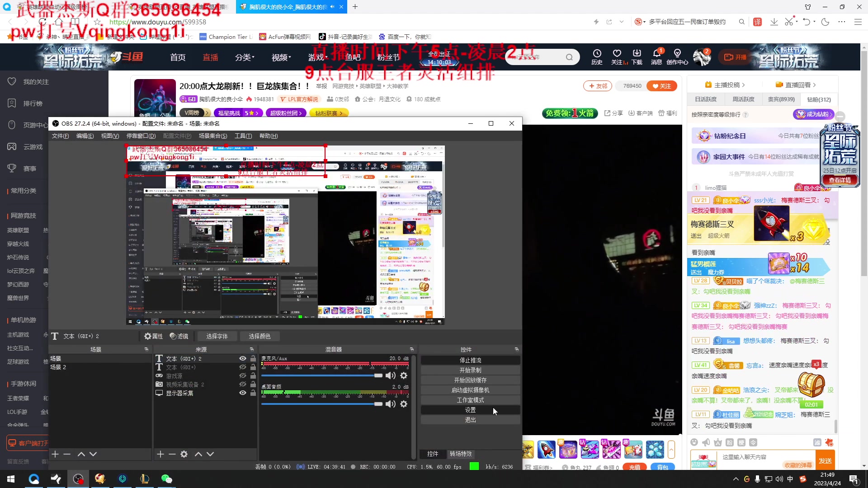Move source down in sources panel

point(210,454)
